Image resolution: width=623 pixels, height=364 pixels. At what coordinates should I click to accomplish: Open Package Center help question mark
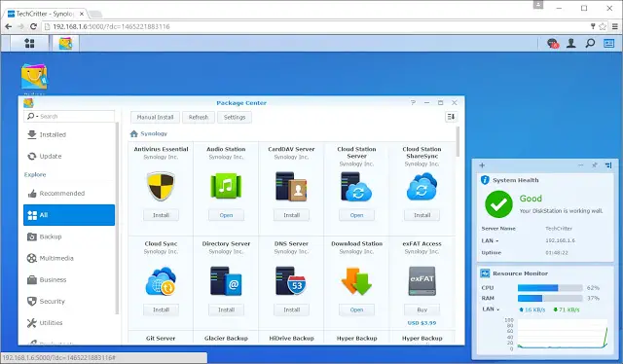coord(413,102)
